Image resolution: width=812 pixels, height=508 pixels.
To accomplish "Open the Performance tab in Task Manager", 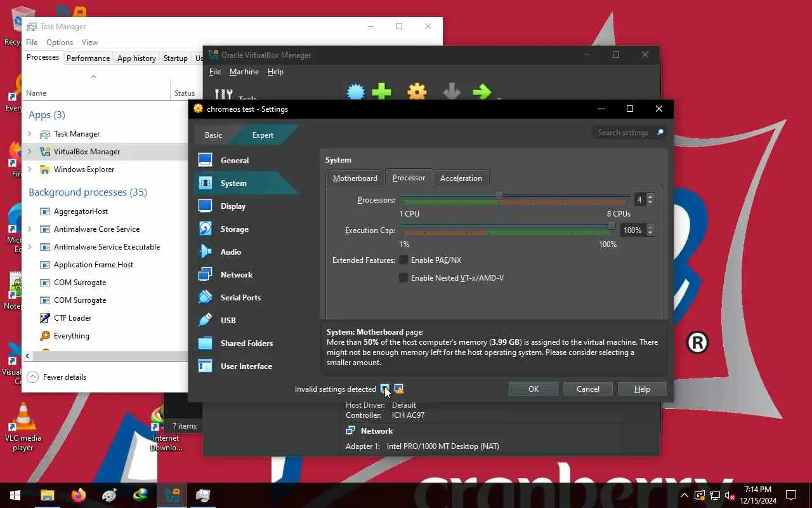I will tap(88, 58).
